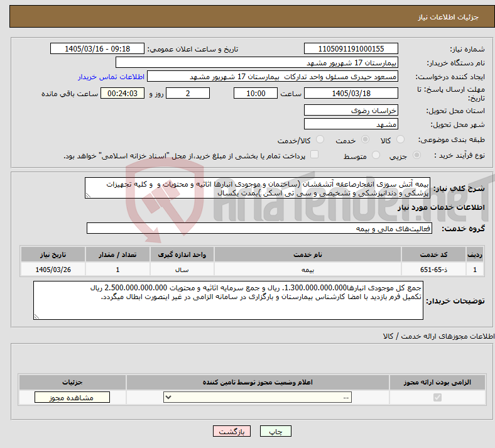Open the اطلاعات تماس خریدار link
This screenshot has width=495, height=448.
pyautogui.click(x=111, y=77)
